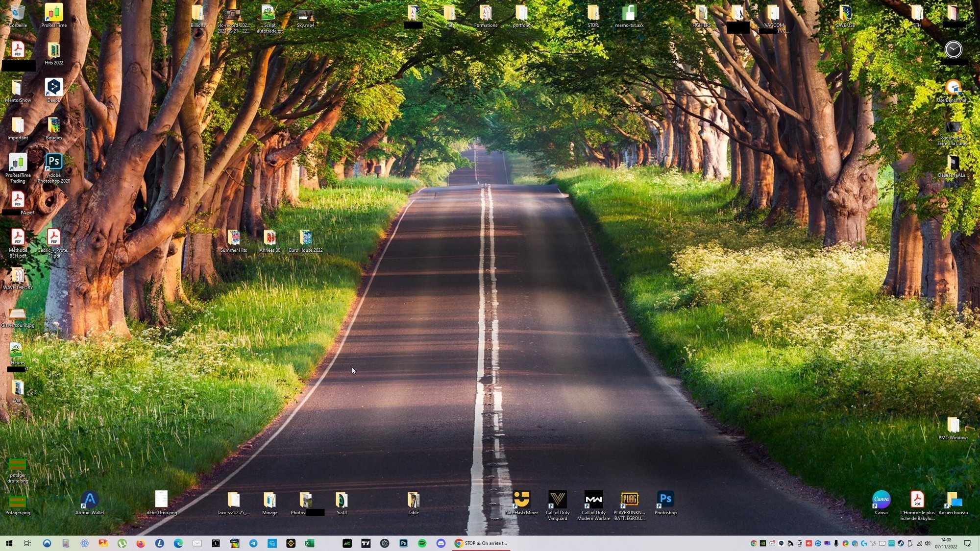
Task: Click the microphone tray icon
Action: click(836, 543)
